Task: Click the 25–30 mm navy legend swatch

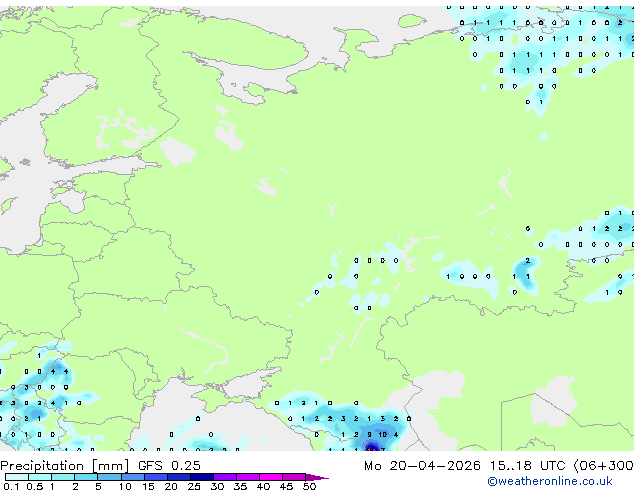Action: (201, 477)
